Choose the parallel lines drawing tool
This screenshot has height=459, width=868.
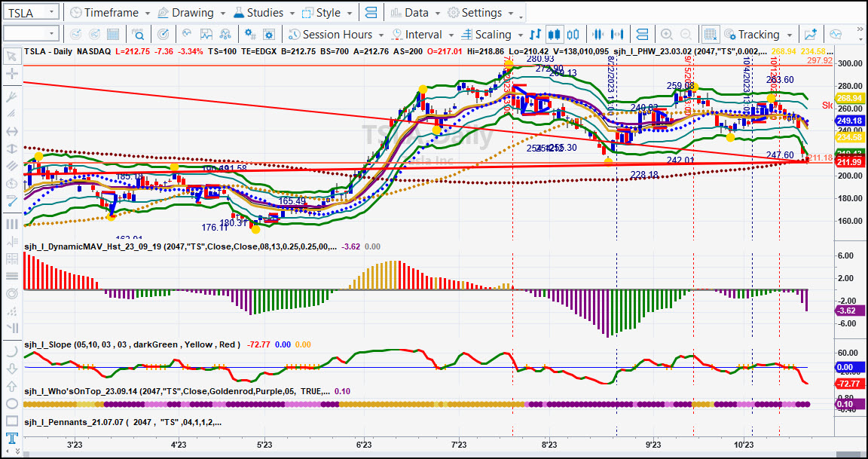pos(11,166)
